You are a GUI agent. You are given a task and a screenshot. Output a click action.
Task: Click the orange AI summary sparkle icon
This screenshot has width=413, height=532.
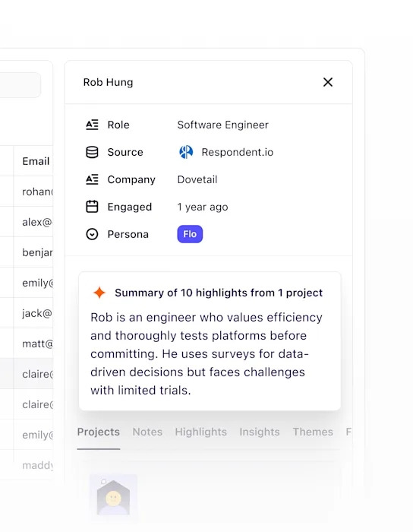tap(99, 293)
